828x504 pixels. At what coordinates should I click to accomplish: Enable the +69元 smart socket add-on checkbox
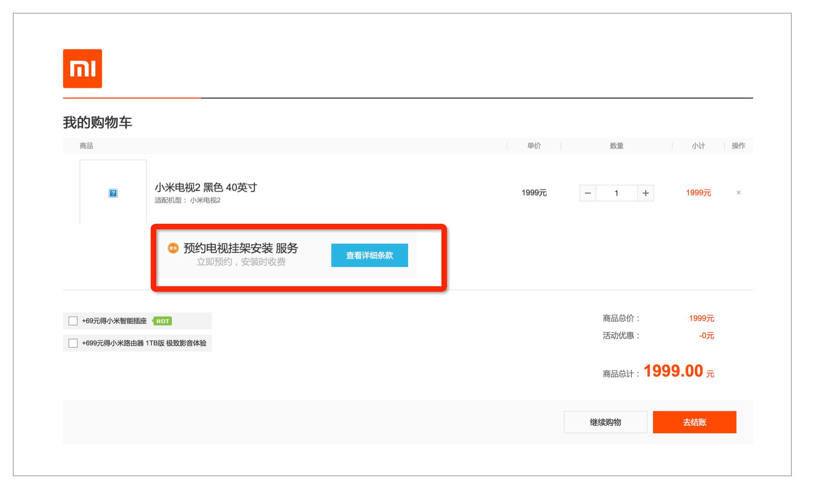(x=73, y=321)
